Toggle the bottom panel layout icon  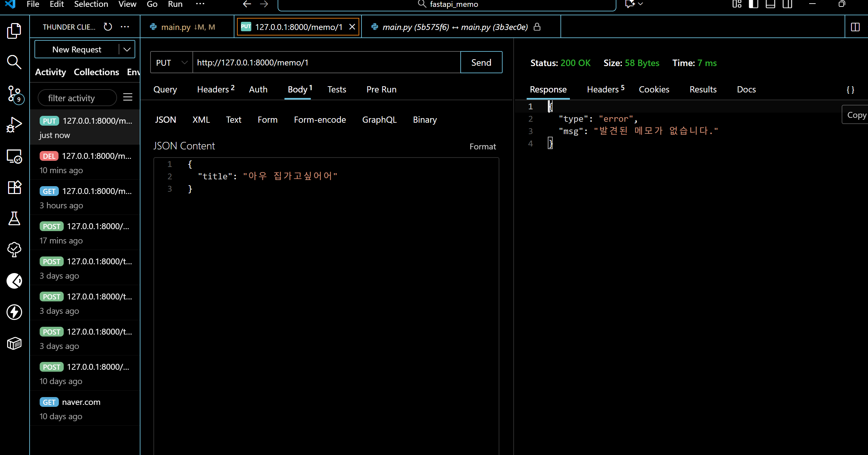[770, 4]
